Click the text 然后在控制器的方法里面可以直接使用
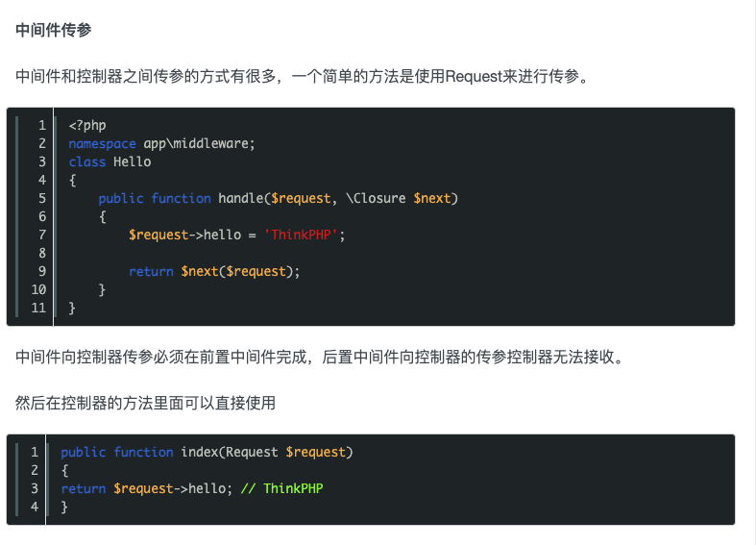756x545 pixels. click(x=145, y=403)
